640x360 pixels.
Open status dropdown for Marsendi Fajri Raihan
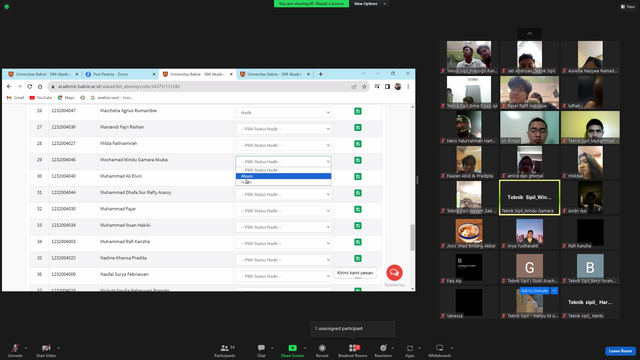coord(283,129)
